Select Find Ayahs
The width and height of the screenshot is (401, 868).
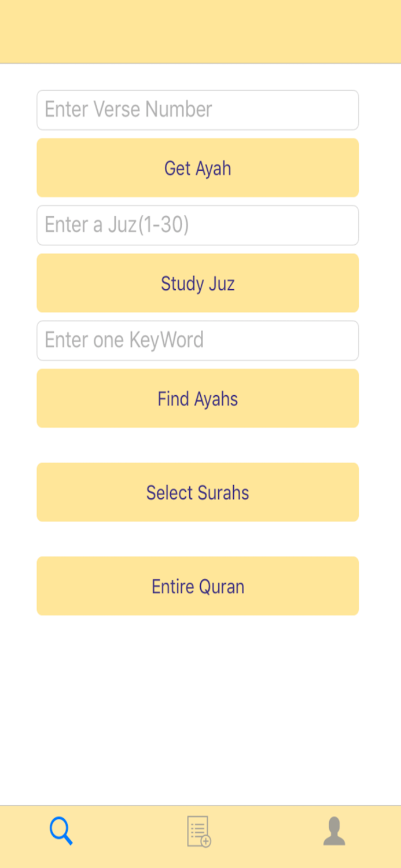197,398
